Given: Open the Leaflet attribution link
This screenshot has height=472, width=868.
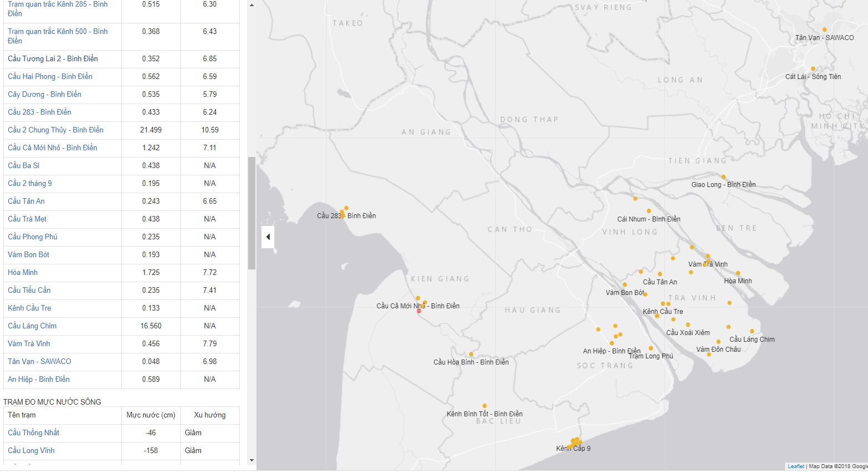Looking at the screenshot, I should click(796, 466).
